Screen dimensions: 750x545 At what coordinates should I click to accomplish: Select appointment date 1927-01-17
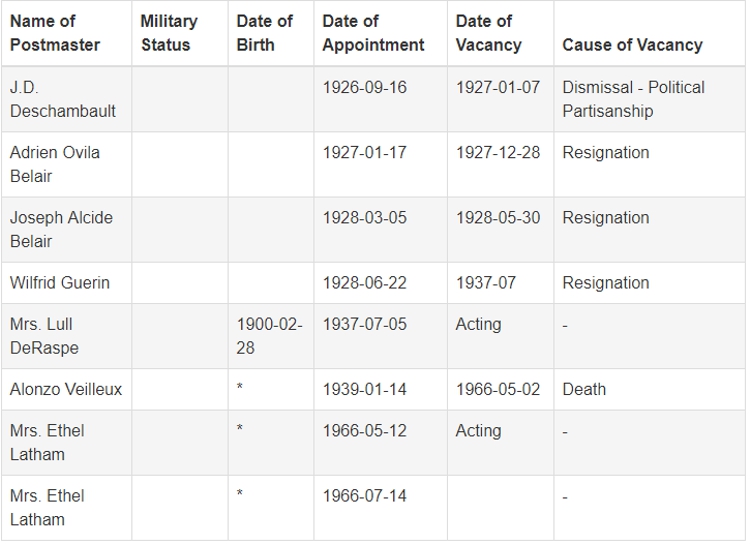[x=364, y=153]
